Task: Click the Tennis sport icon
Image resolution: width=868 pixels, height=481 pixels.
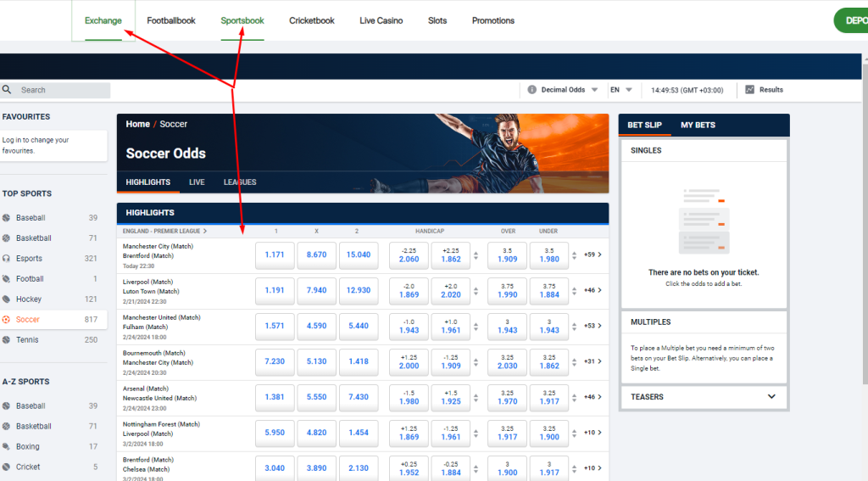Action: click(x=7, y=340)
